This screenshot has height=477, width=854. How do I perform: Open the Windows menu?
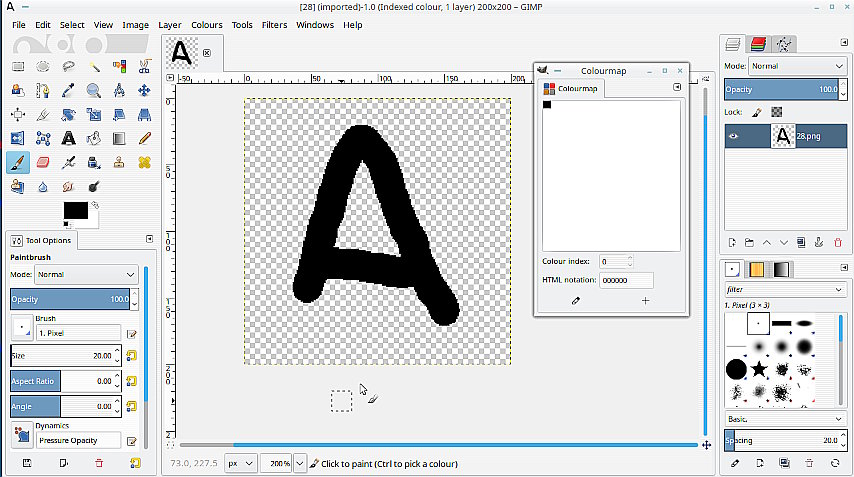[x=315, y=25]
